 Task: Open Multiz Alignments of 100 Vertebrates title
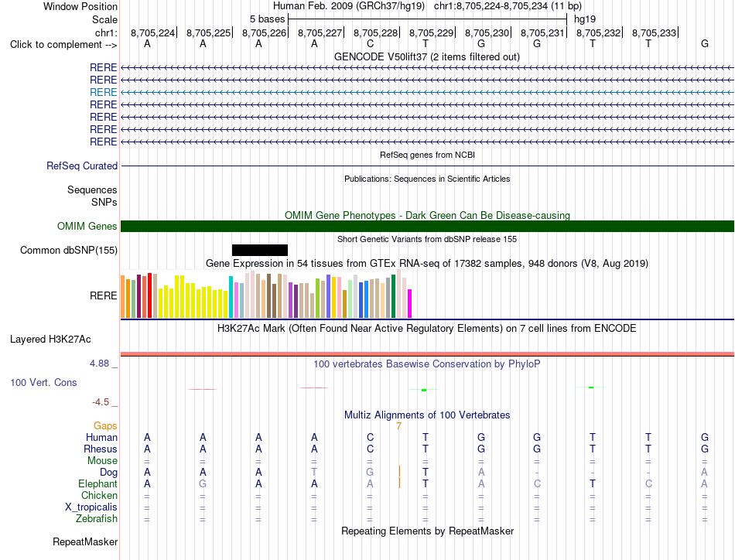427,415
